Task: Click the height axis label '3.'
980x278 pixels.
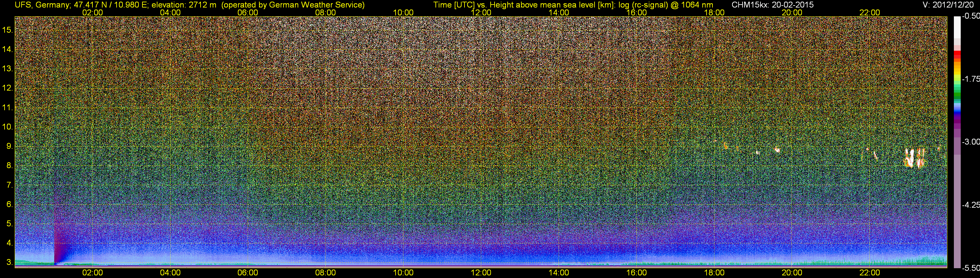Action: pyautogui.click(x=9, y=262)
